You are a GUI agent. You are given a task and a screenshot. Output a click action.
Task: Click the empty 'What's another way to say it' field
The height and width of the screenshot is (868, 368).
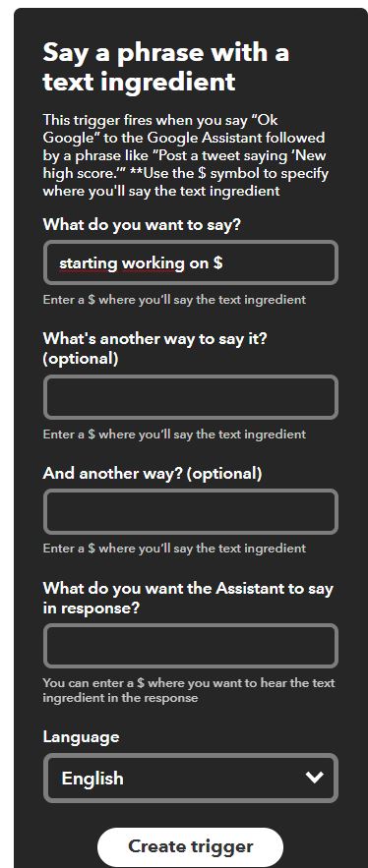[190, 397]
